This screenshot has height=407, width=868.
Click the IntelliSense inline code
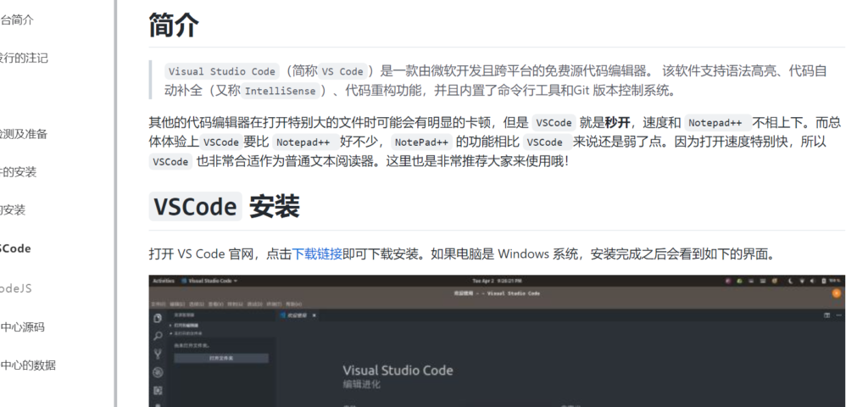280,91
